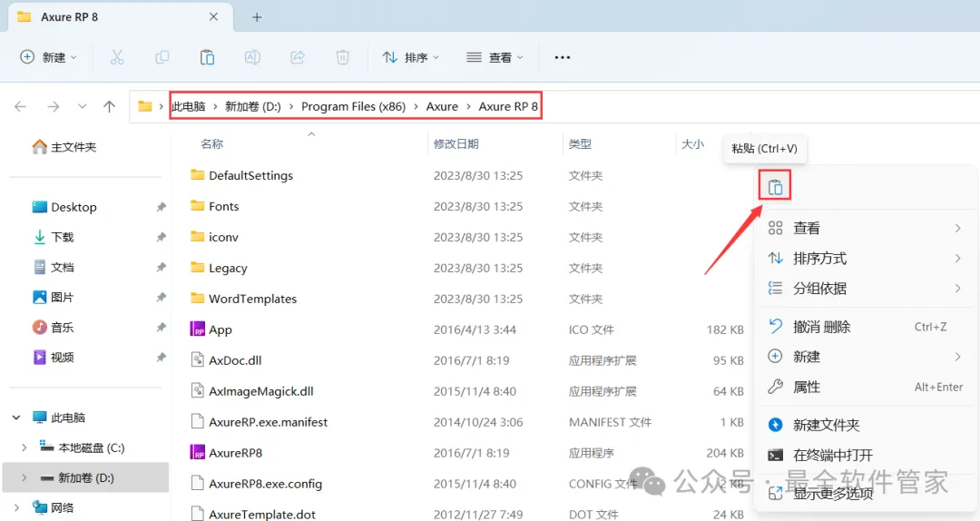
Task: Open 排序方式 submenu in context menu
Action: point(866,259)
